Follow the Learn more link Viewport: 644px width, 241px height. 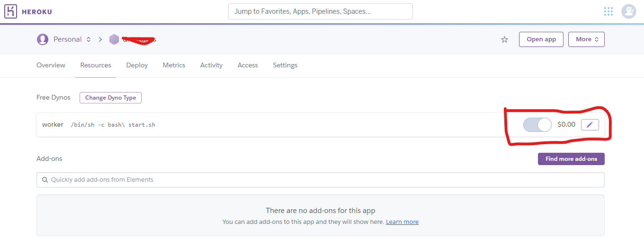(402, 222)
